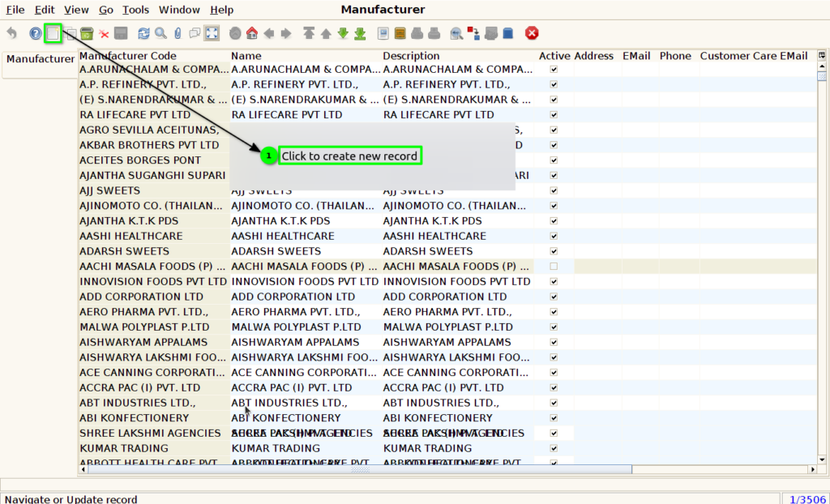Open the Go menu

(x=106, y=10)
